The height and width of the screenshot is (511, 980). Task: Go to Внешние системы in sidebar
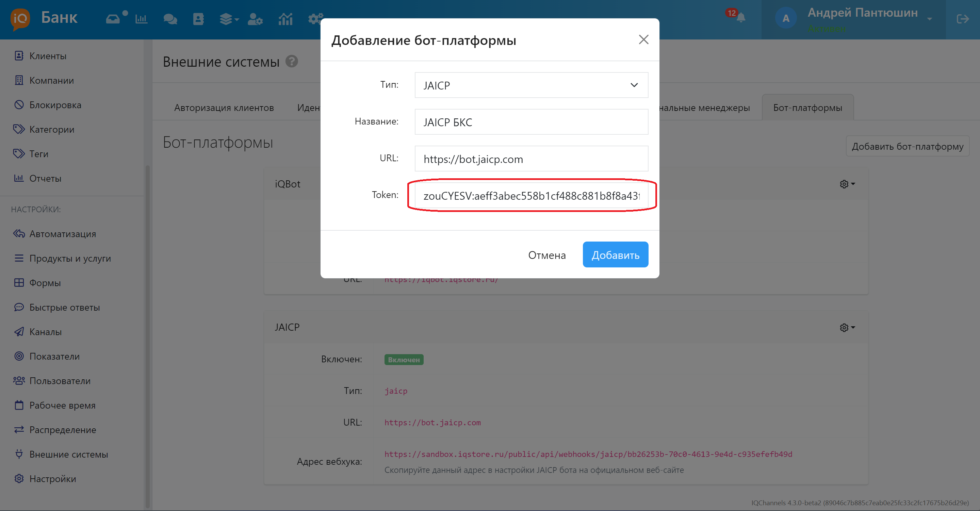68,454
